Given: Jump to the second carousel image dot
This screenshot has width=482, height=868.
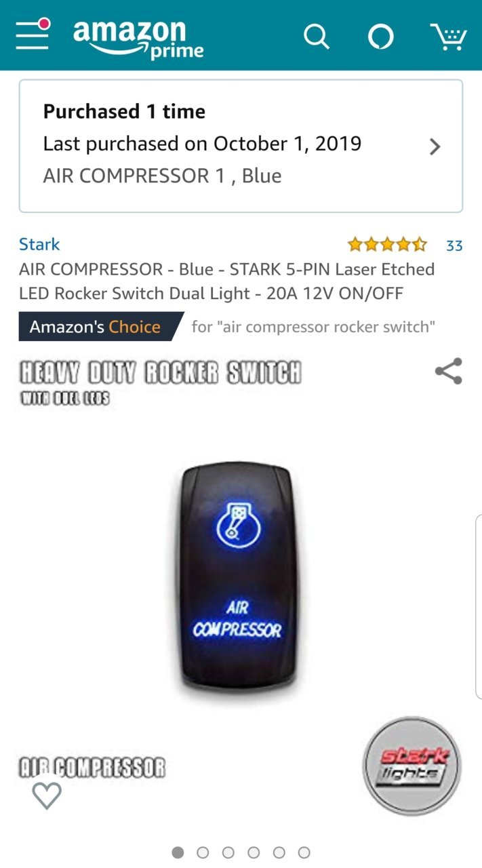Looking at the screenshot, I should click(203, 852).
